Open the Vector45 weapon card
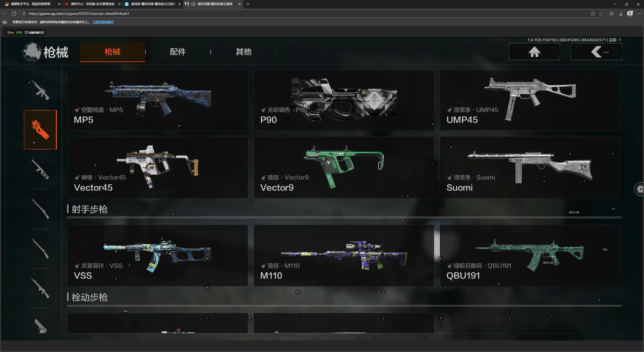This screenshot has width=644, height=352. (x=157, y=167)
